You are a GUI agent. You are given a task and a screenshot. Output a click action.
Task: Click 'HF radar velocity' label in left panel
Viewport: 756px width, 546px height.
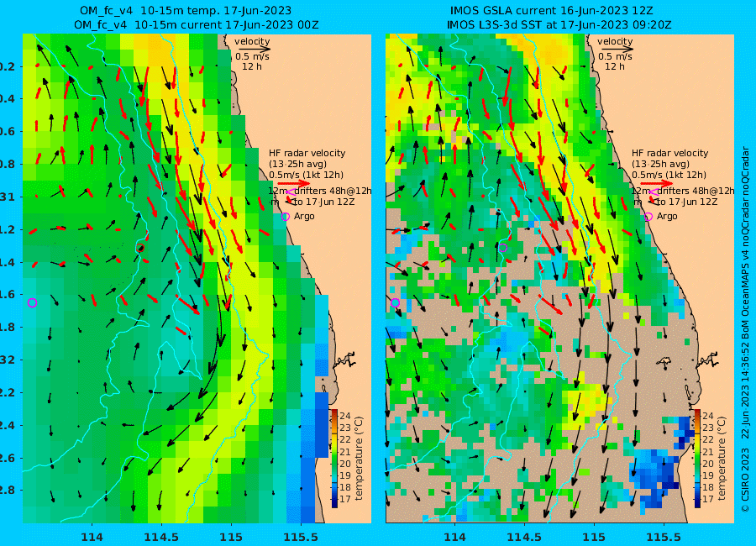pos(307,153)
